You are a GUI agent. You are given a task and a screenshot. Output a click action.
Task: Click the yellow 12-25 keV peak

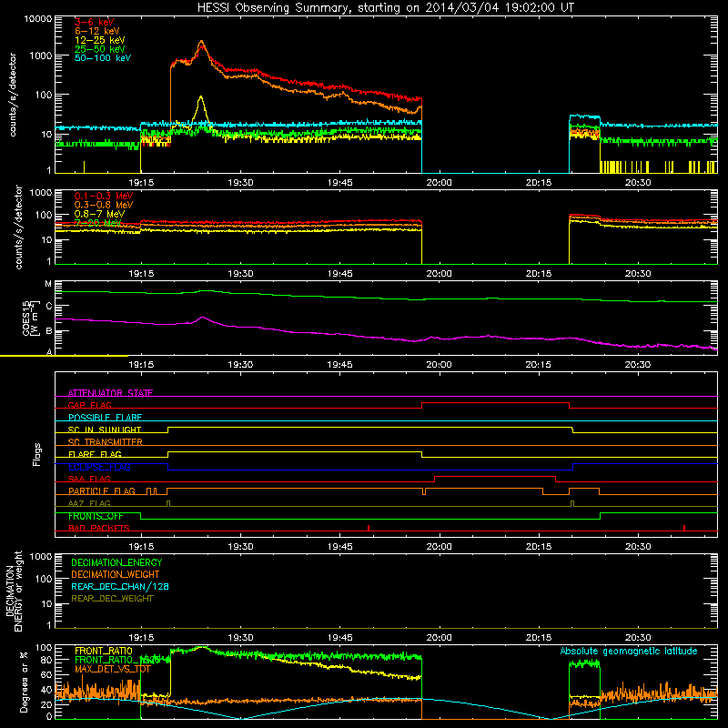click(200, 98)
